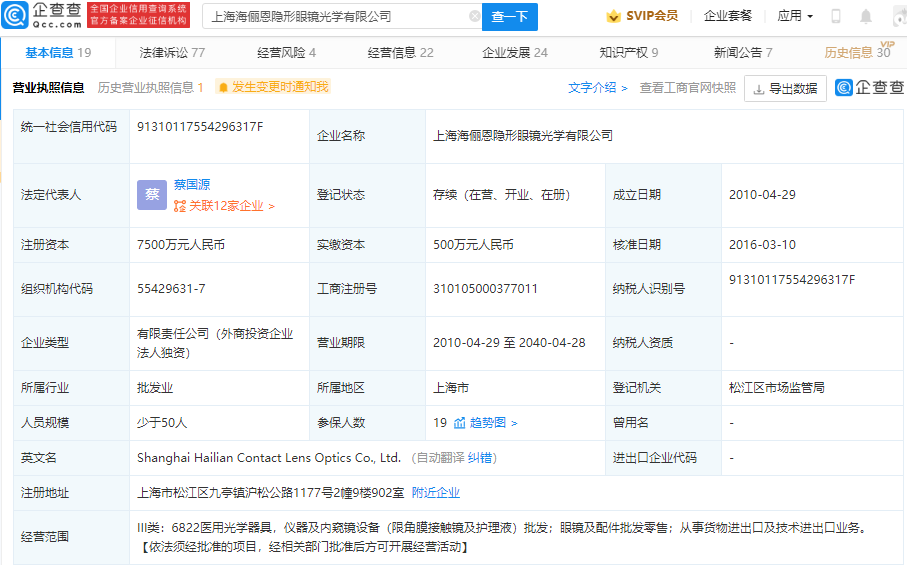Open the 知识产权 9 tab
This screenshot has width=907, height=565.
coord(629,53)
